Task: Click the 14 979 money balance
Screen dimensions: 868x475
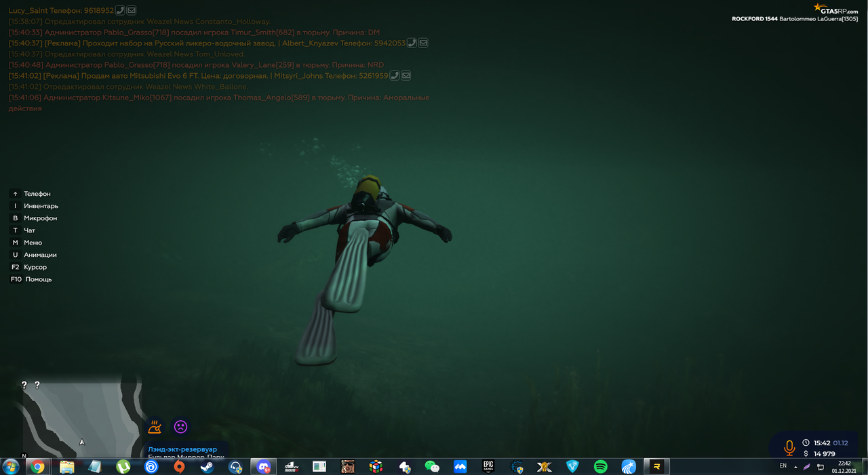Action: [x=824, y=453]
